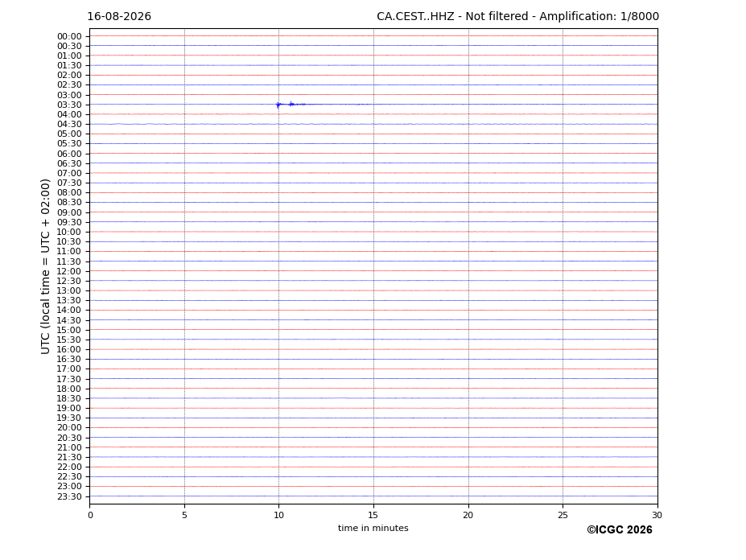Click the 12:00 time label

point(69,271)
